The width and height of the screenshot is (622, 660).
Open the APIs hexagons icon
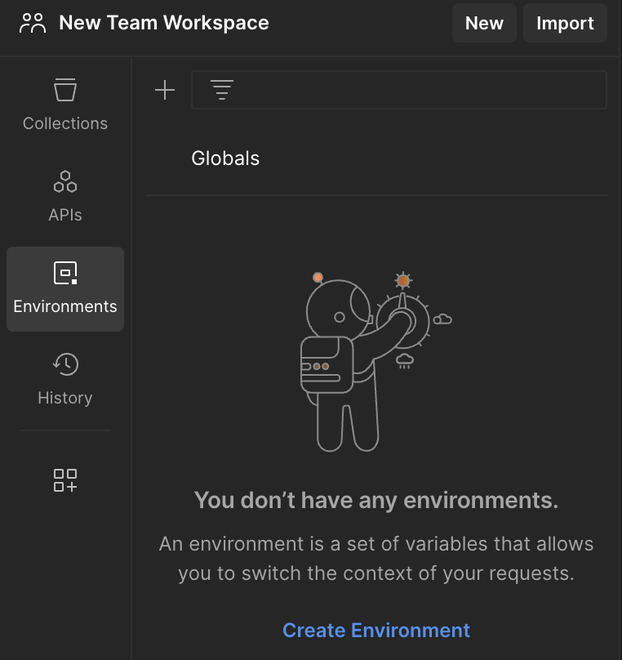coord(65,182)
